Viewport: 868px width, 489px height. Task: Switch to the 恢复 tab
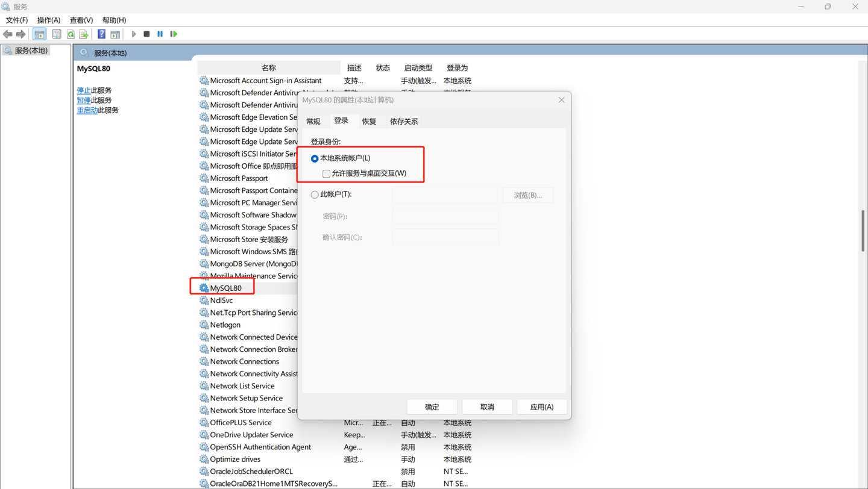tap(369, 121)
